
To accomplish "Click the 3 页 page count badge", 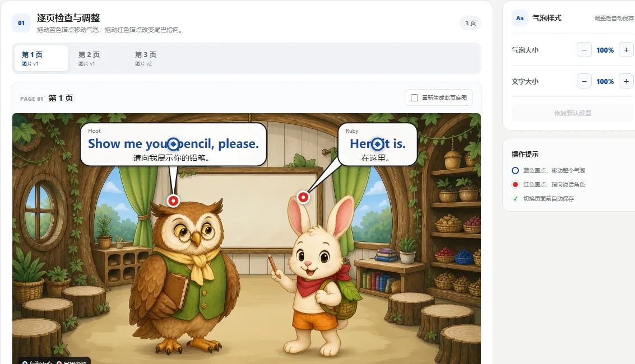I will click(470, 23).
